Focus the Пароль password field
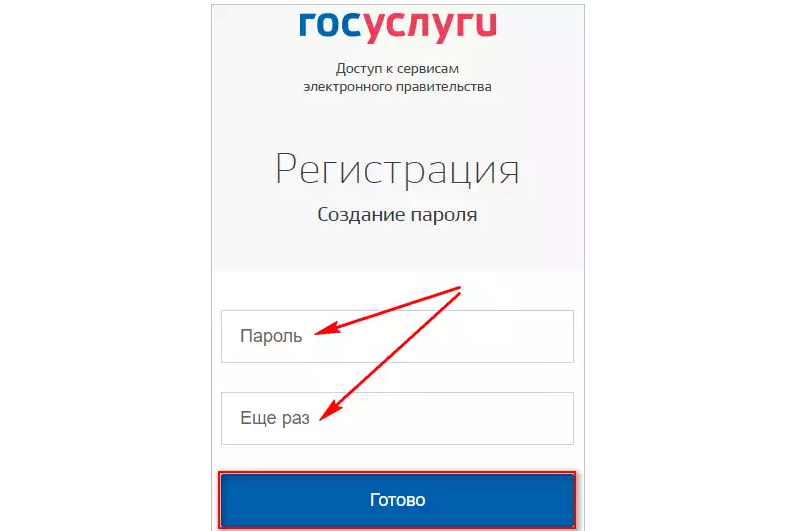This screenshot has height=531, width=786. tap(398, 336)
